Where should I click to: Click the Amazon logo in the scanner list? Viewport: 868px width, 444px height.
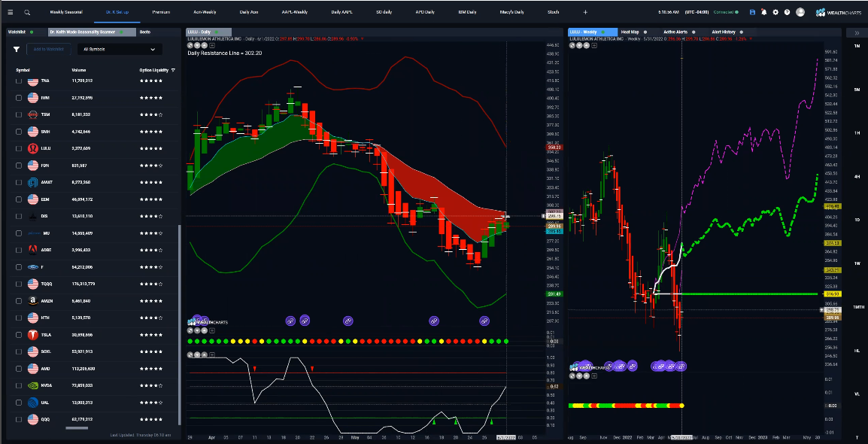point(32,301)
